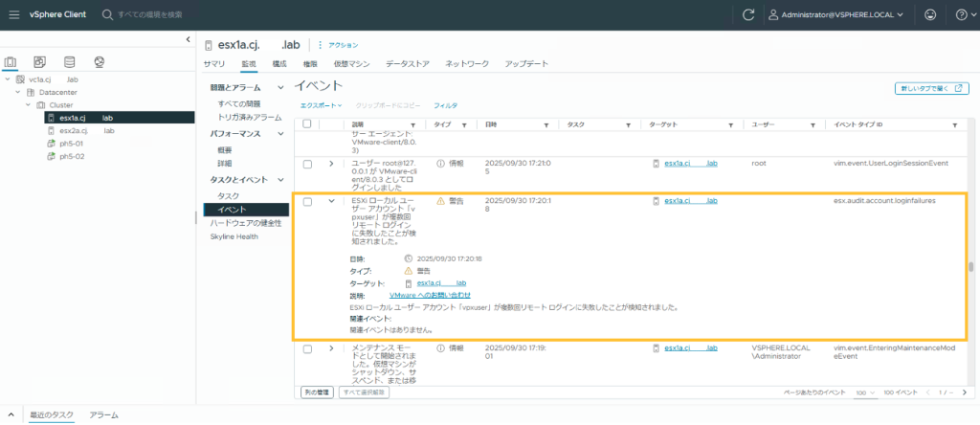Collapse the Datacenter tree node
This screenshot has width=980, height=425.
[18, 92]
